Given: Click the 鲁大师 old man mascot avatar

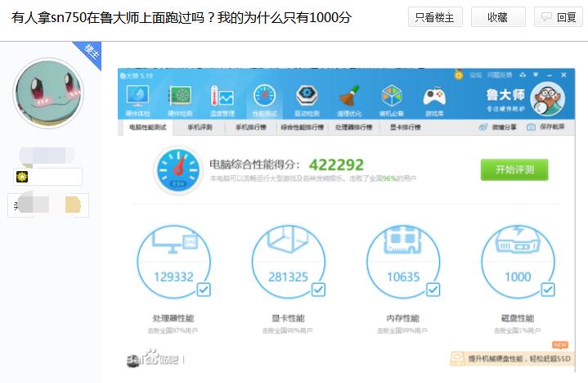Looking at the screenshot, I should pos(547,99).
